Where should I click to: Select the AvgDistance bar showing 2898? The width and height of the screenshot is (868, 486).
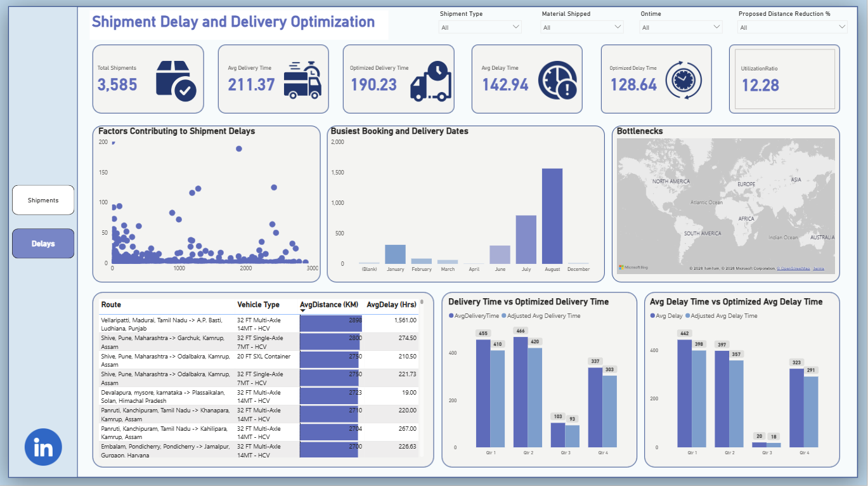[331, 324]
